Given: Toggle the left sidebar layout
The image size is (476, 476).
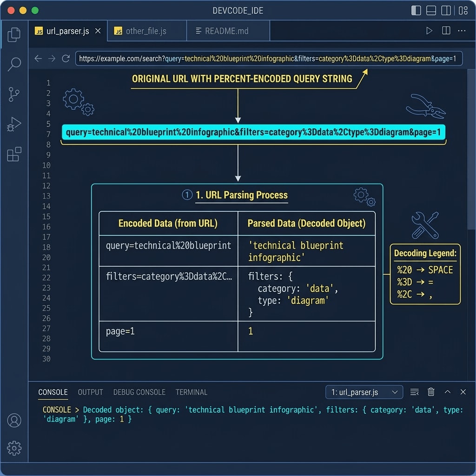Looking at the screenshot, I should coord(415,10).
